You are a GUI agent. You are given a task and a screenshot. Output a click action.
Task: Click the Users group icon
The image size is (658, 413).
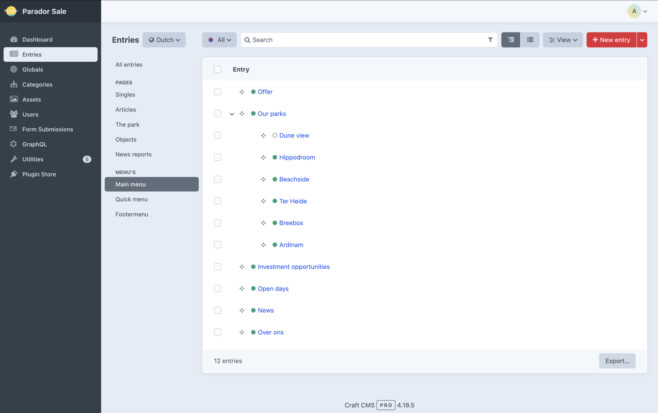coord(14,114)
